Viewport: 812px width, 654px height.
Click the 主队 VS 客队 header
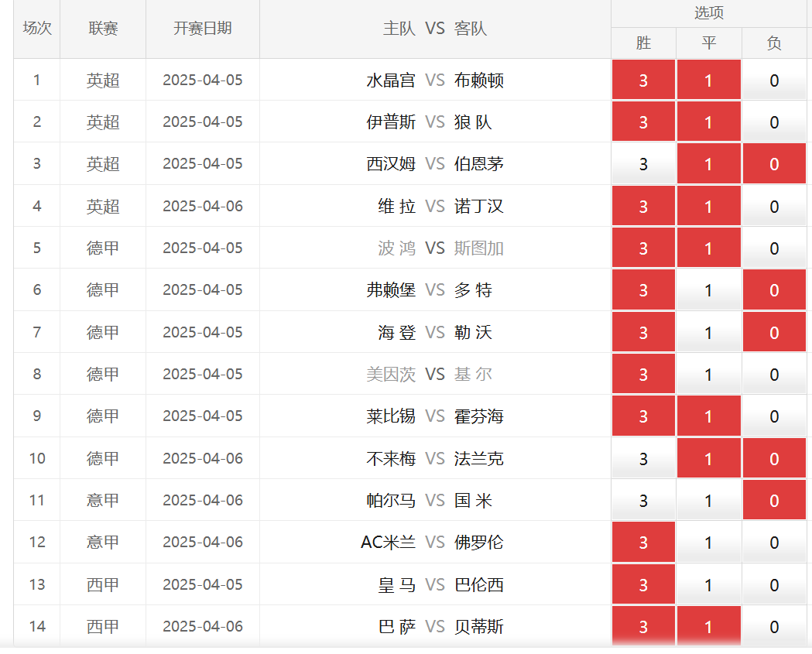(435, 29)
